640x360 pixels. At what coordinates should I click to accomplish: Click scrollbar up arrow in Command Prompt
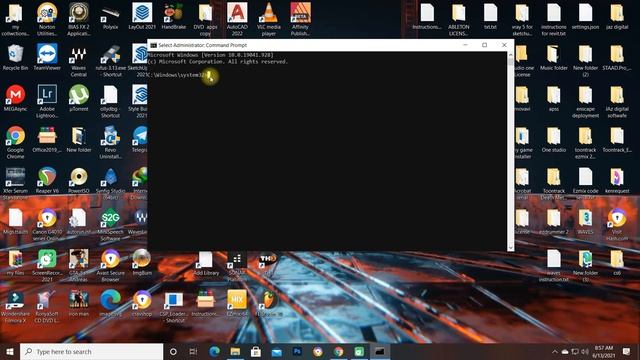coord(510,56)
